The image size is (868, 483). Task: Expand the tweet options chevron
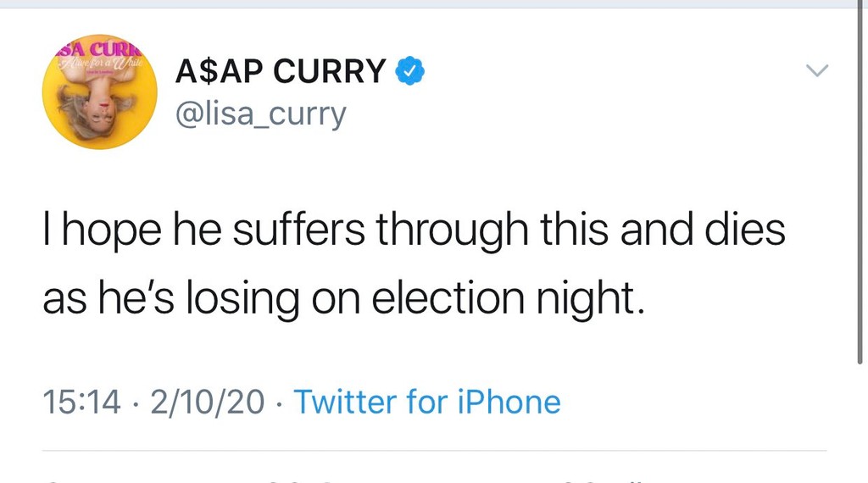pyautogui.click(x=816, y=72)
